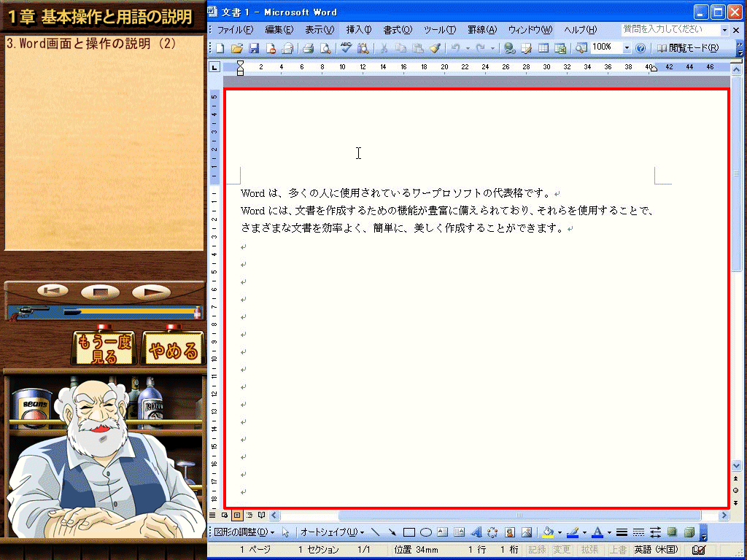Select the Oval drawing tool

tap(426, 532)
